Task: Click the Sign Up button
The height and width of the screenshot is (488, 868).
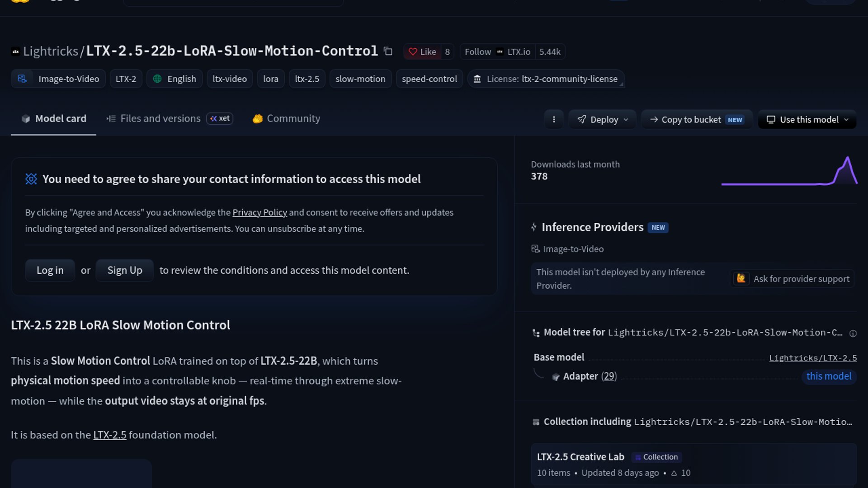Action: 125,270
